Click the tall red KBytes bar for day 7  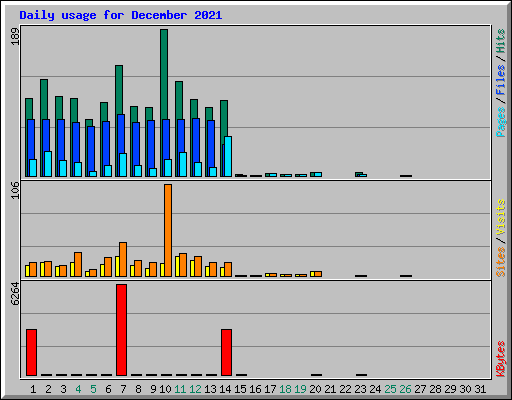121,330
